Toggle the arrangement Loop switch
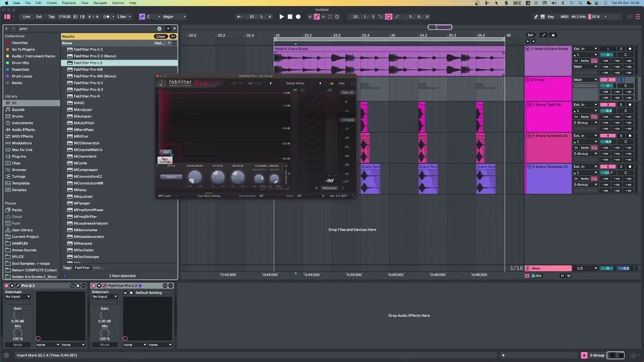The image size is (644, 362). coord(388,17)
